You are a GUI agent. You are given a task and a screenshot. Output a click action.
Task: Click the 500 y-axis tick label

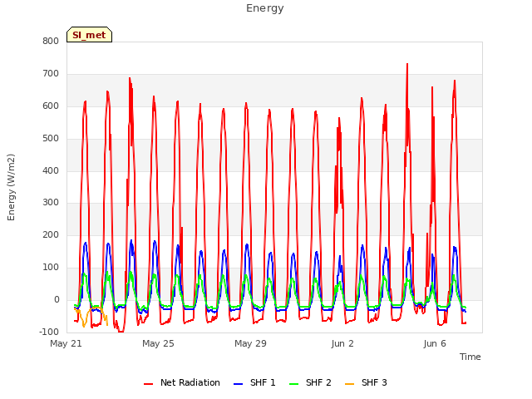click(51, 139)
